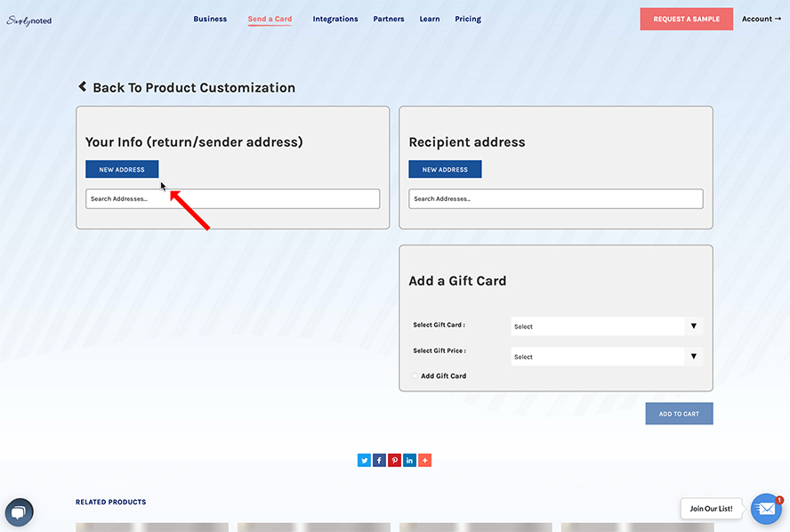Screen dimensions: 790x532
Task: Enable the Add Gift Card checkbox
Action: (x=415, y=376)
